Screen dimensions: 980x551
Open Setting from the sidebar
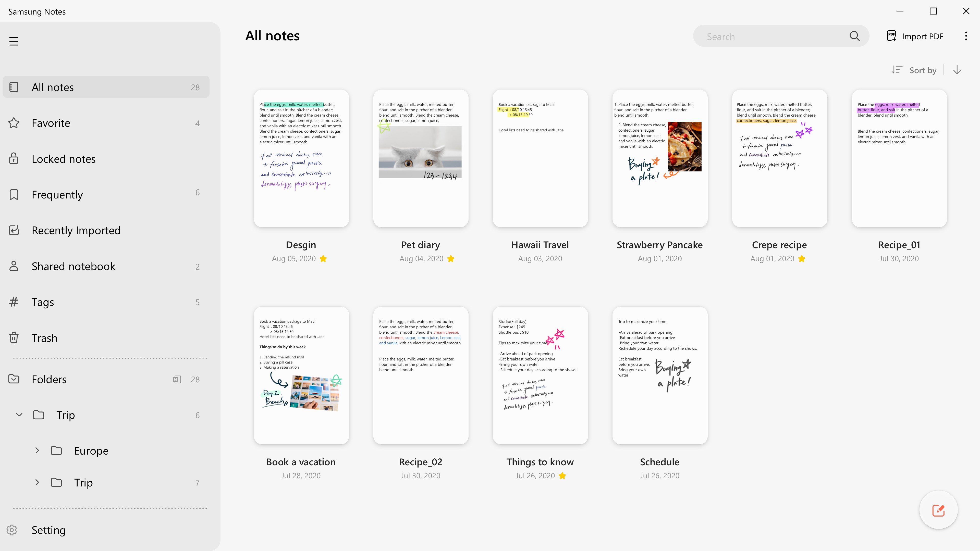click(x=48, y=530)
